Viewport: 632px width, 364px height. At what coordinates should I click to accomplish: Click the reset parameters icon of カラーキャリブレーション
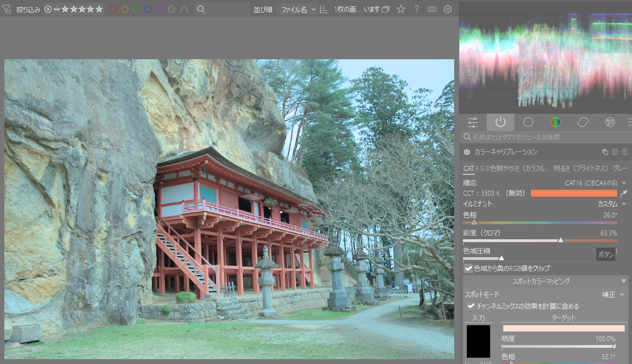click(x=615, y=152)
